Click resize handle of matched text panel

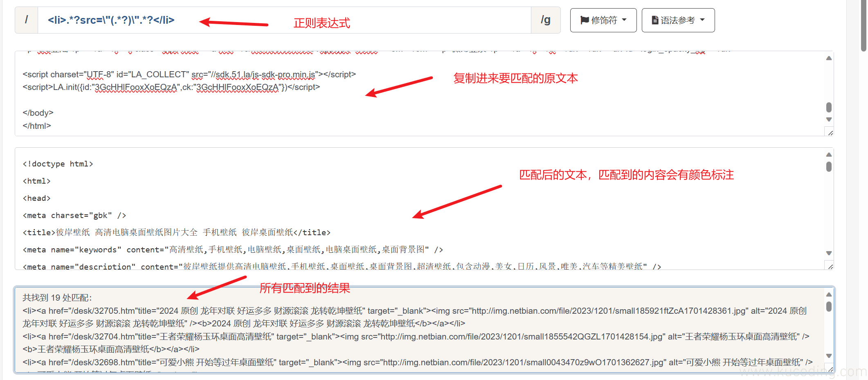(830, 266)
